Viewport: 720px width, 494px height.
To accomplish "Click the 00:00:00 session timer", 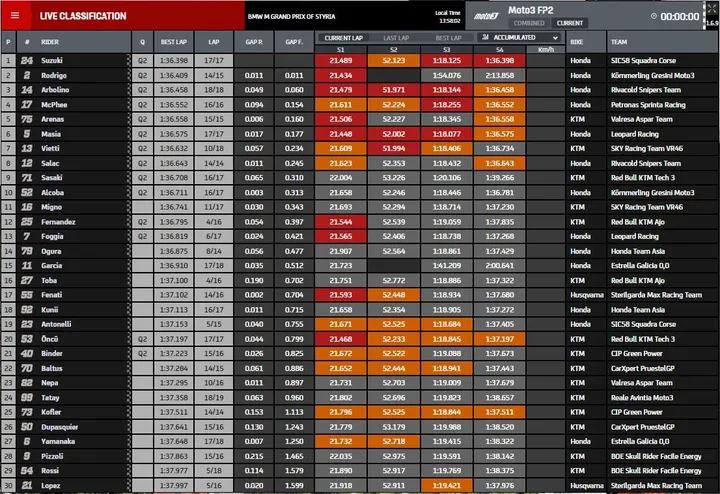I will click(x=680, y=17).
